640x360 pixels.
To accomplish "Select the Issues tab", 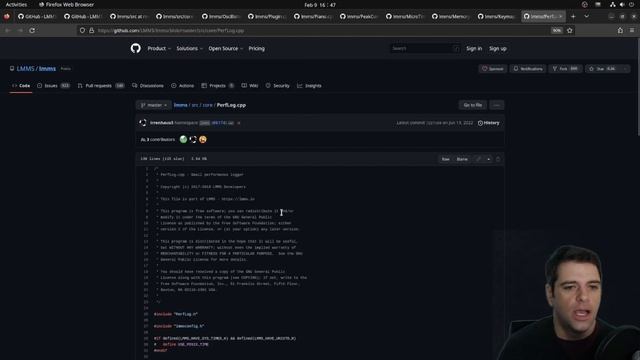I will tap(53, 86).
